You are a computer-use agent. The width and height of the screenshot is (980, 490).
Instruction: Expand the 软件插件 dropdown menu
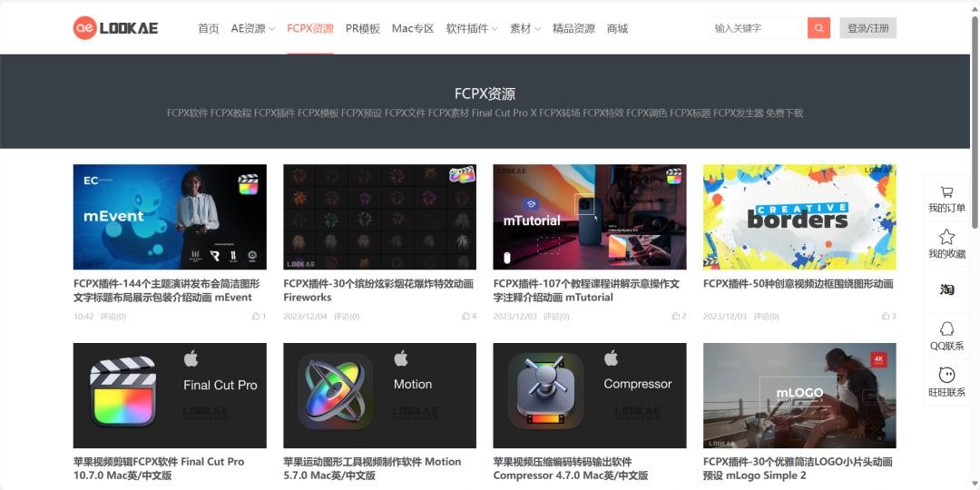point(471,28)
